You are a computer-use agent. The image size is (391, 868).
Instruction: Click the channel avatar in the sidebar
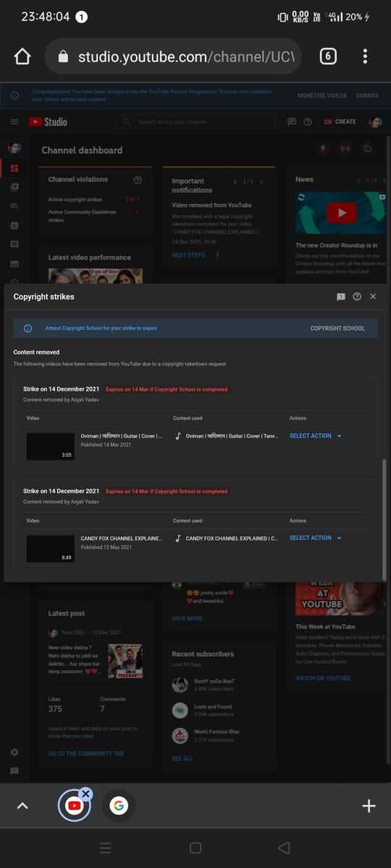coord(14,148)
